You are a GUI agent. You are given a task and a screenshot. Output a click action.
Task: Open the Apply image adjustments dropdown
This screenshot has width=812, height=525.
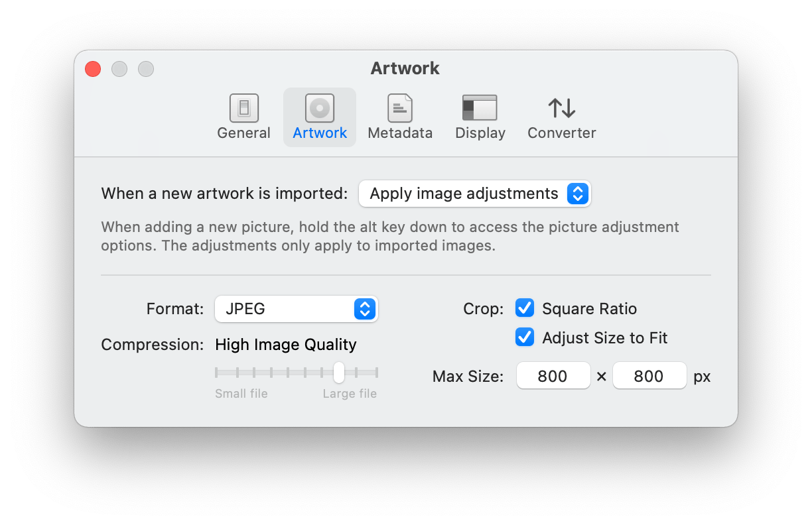click(474, 194)
